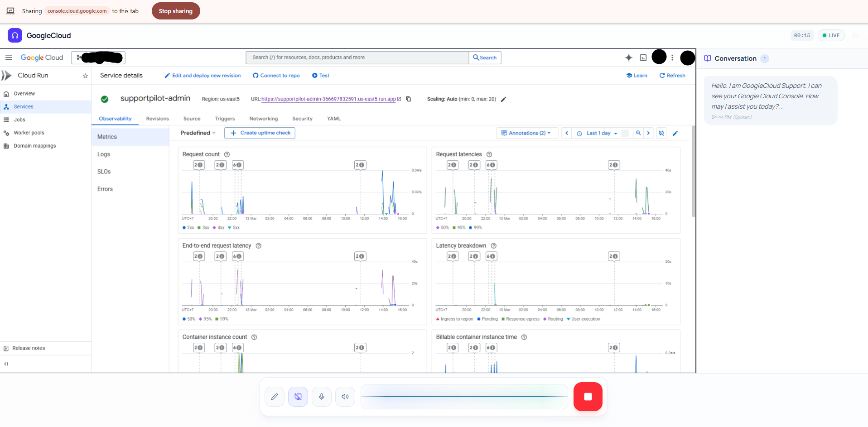Switch to the Source tab
This screenshot has height=427, width=868.
192,119
